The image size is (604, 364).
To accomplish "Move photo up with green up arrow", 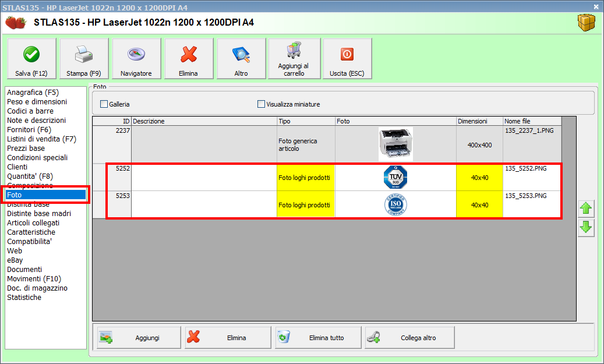I will point(586,208).
